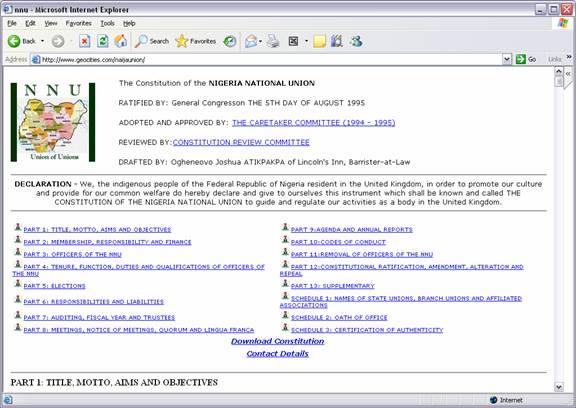Open PART 10: CODES OF CONDUCT link
This screenshot has width=576, height=408.
tap(338, 242)
